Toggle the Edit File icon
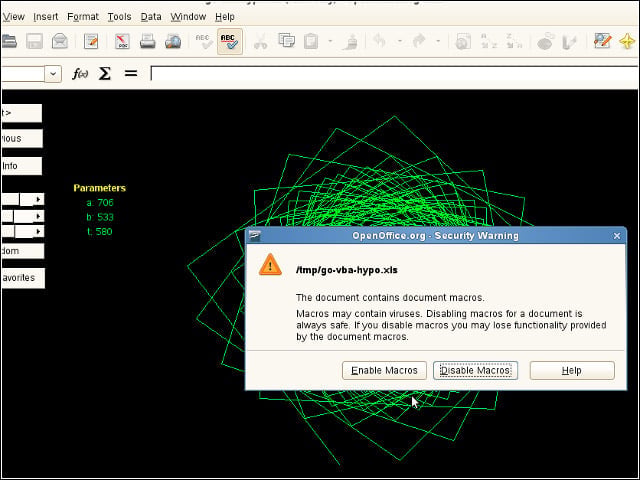 click(91, 41)
